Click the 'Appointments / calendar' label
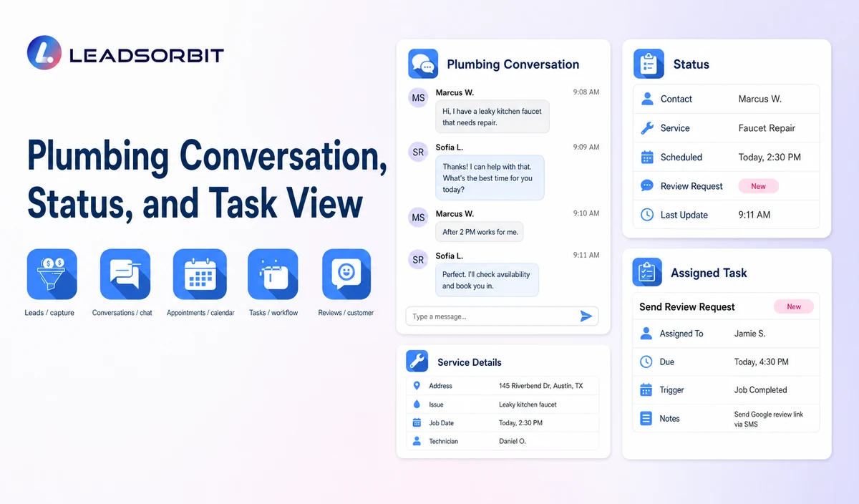The image size is (859, 504). (200, 313)
